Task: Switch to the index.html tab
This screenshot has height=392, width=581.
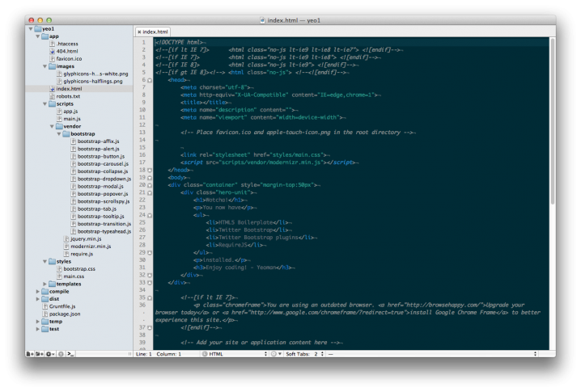Action: click(x=157, y=31)
